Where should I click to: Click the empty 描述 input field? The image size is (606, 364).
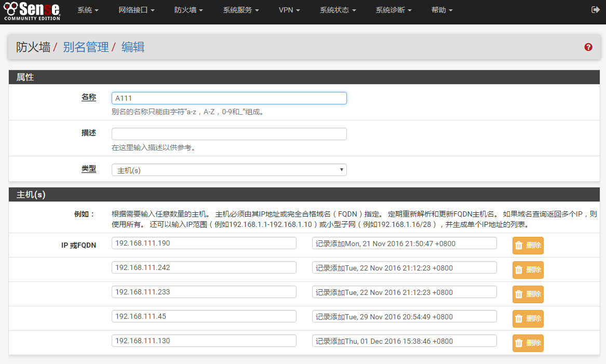pos(229,134)
